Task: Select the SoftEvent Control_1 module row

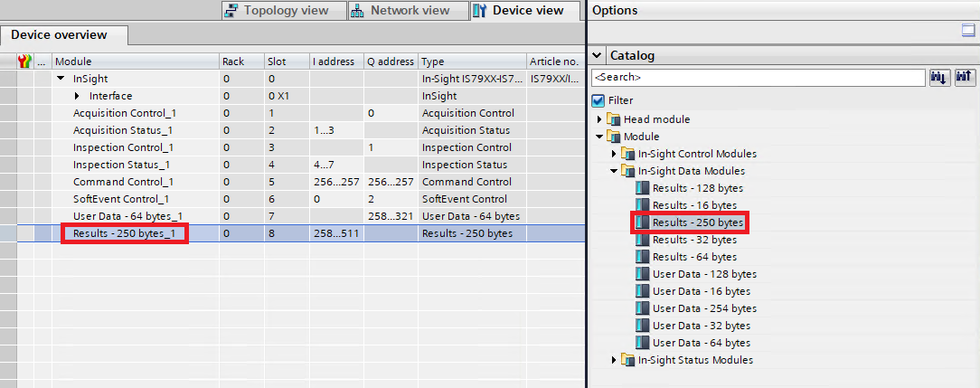Action: pos(120,199)
